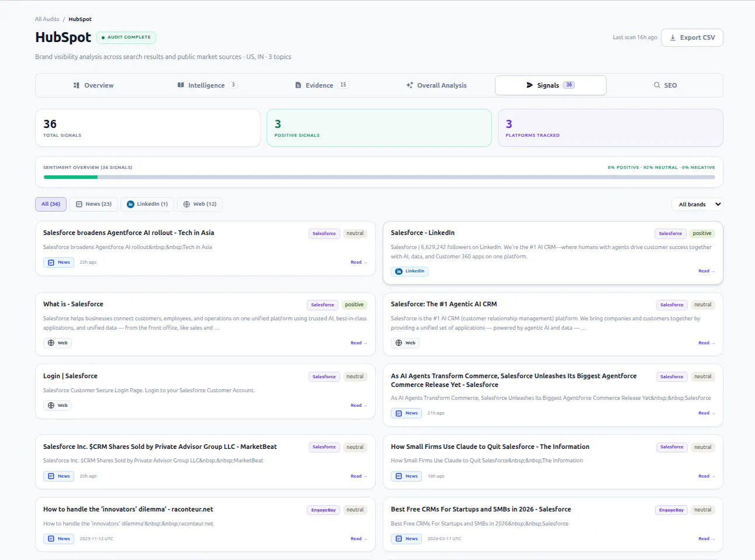The height and width of the screenshot is (560, 755).
Task: Click the Intelligence tab book icon
Action: click(x=181, y=85)
